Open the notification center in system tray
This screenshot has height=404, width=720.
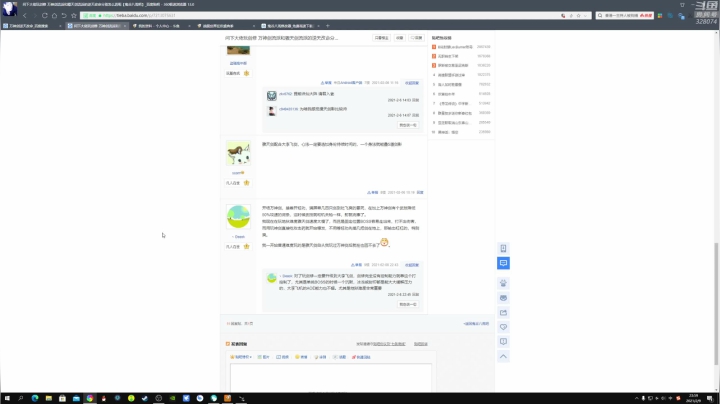click(x=710, y=398)
